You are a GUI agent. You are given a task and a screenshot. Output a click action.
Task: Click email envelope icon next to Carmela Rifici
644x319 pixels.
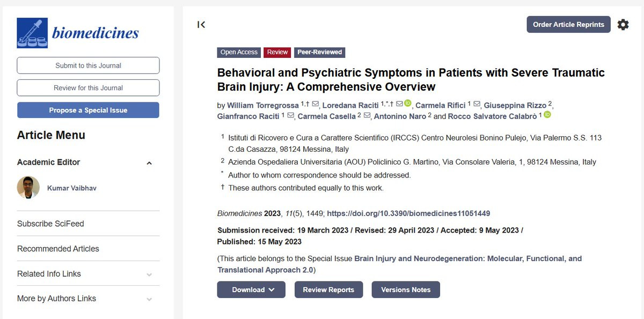tap(476, 105)
